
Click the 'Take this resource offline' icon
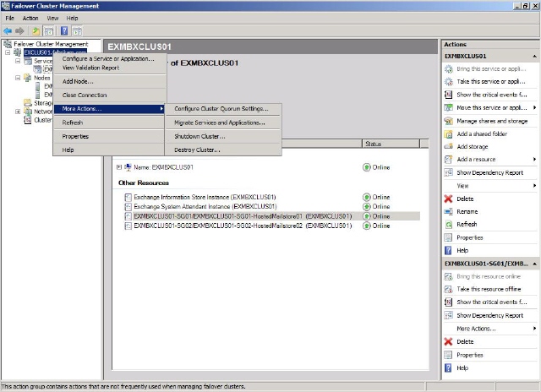point(448,289)
